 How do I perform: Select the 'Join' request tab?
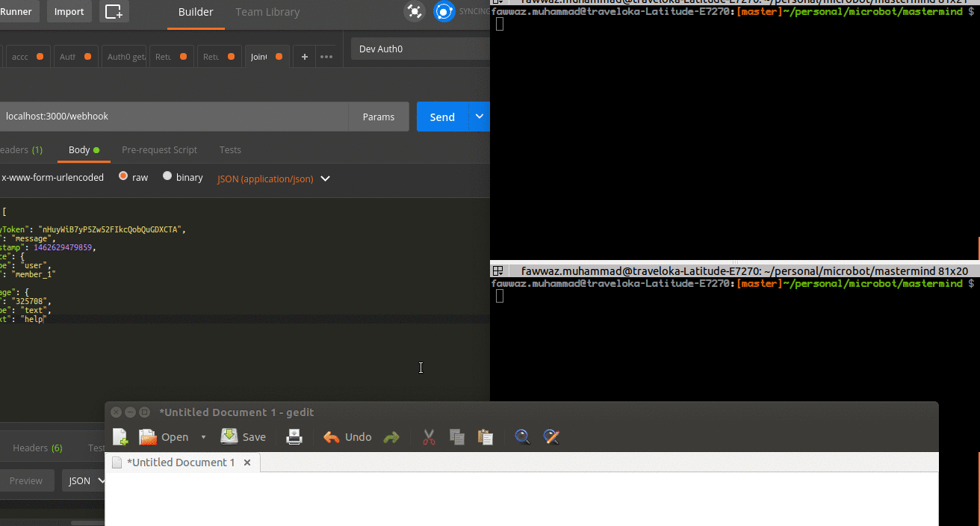tap(267, 57)
